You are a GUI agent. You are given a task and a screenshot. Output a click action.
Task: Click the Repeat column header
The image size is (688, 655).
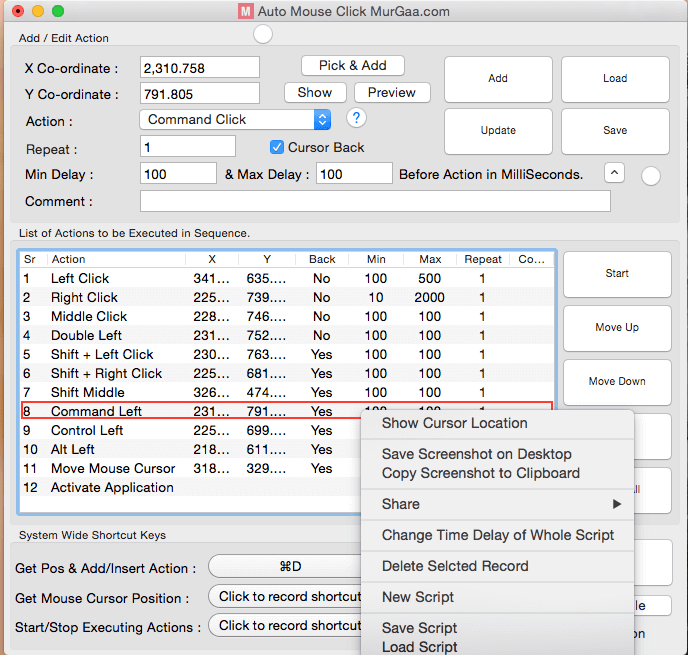pyautogui.click(x=483, y=259)
